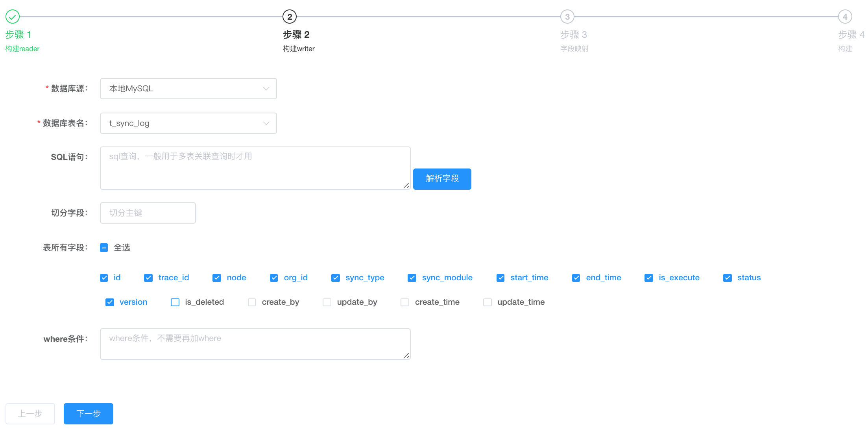Click the 步骤 3 title text
Viewport: 868px width, 437px height.
click(x=574, y=35)
